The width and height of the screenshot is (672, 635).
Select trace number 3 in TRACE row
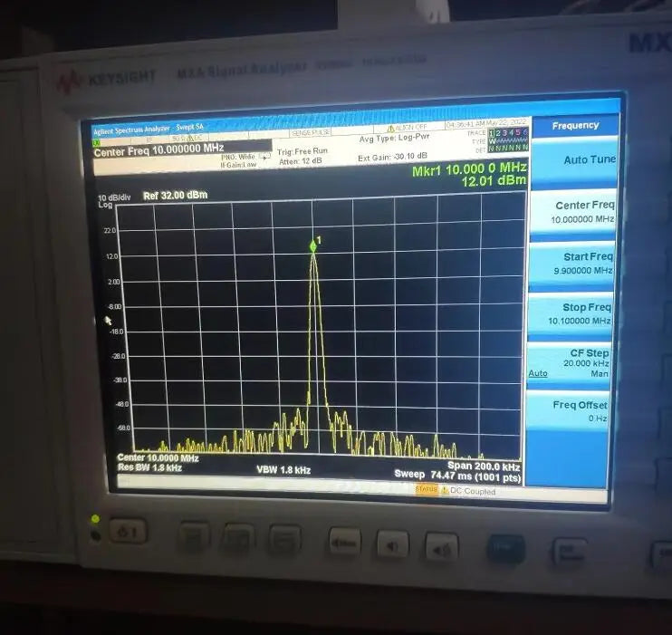(x=504, y=133)
